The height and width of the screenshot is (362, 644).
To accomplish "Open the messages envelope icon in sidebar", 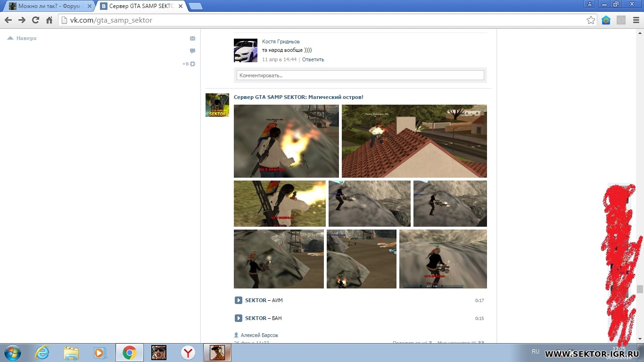I will (192, 38).
